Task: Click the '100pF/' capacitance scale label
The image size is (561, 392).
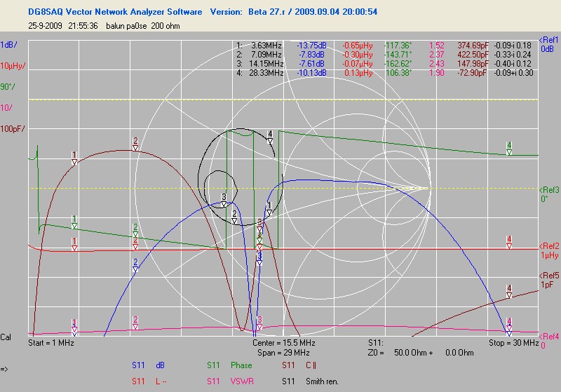Action: 13,129
